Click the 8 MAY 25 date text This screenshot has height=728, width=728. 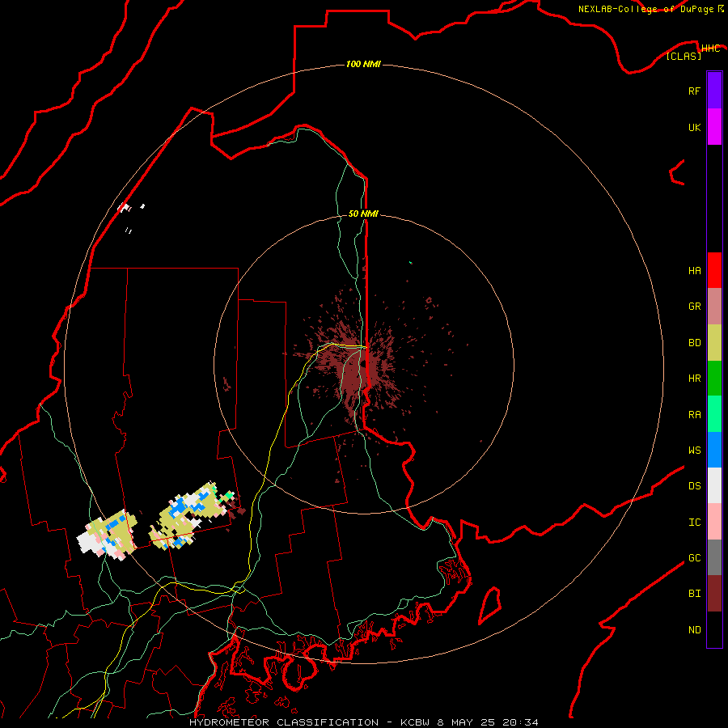pos(467,722)
